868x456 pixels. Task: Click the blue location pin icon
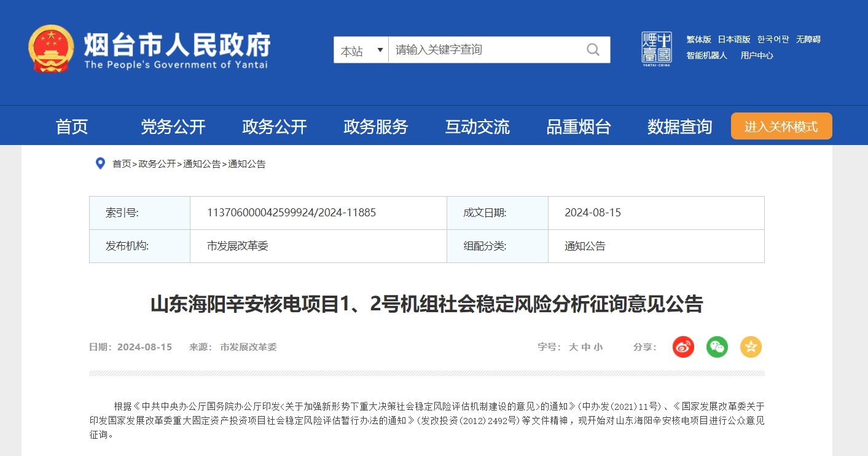[x=100, y=163]
